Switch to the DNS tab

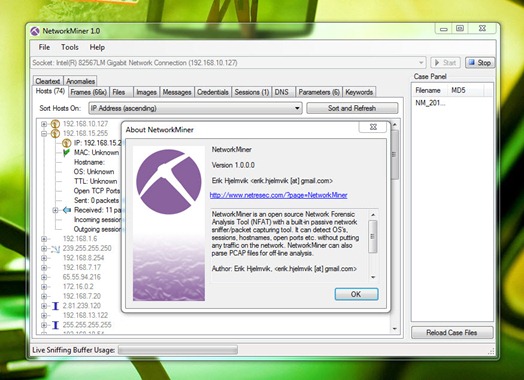pyautogui.click(x=283, y=92)
